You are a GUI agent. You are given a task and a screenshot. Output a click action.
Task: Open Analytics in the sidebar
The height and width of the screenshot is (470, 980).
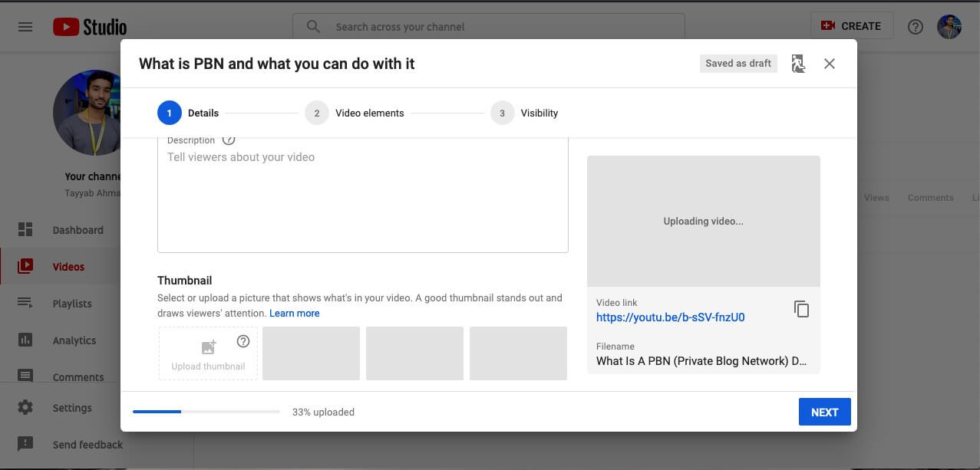click(x=74, y=340)
